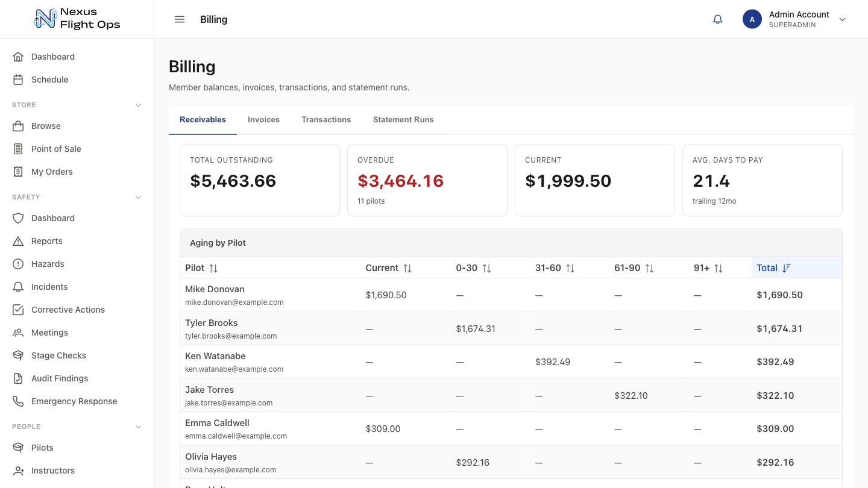
Task: Click the Overdue $3,464.16 card
Action: [427, 180]
